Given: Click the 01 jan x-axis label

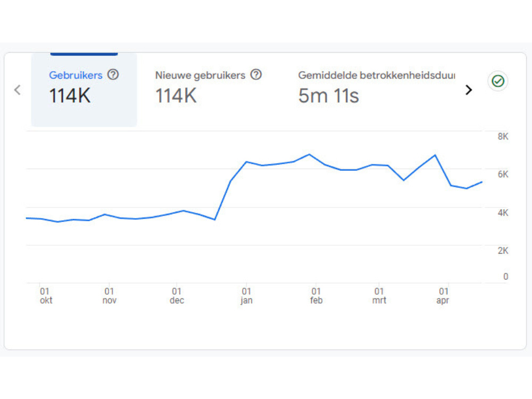Looking at the screenshot, I should coord(247,296).
